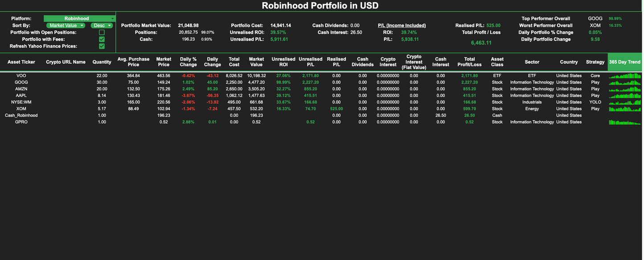
Task: Enable Portfolio with Open Positions checkbox
Action: tap(102, 32)
